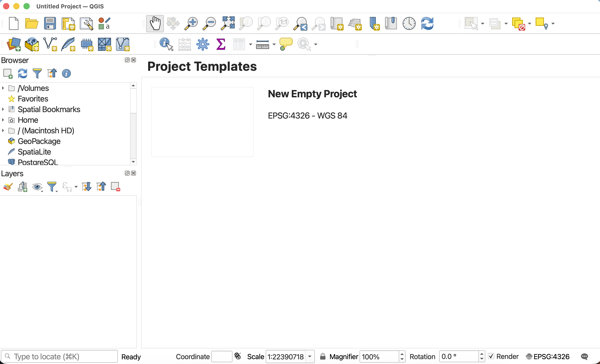
Task: Select the Zoom Out magnifier tool
Action: click(x=209, y=24)
